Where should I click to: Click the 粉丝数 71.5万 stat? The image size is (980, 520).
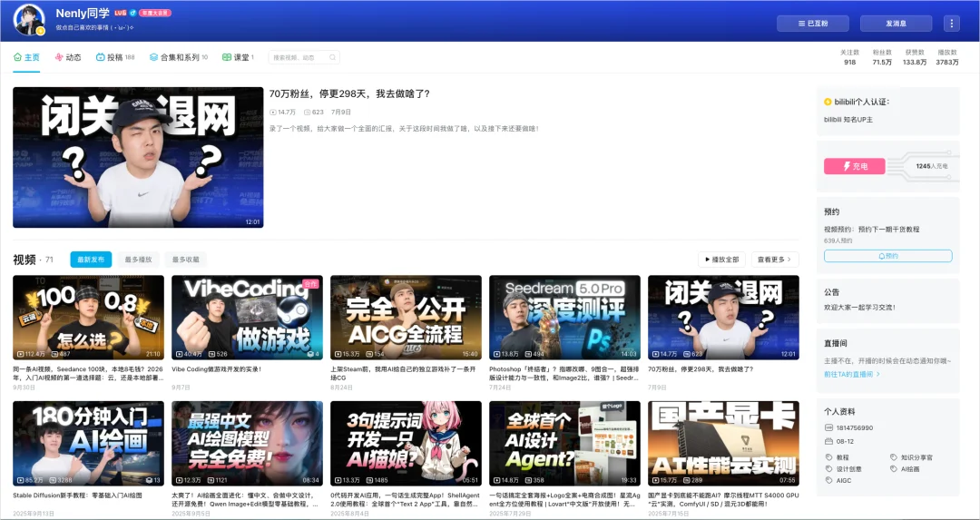(x=882, y=57)
